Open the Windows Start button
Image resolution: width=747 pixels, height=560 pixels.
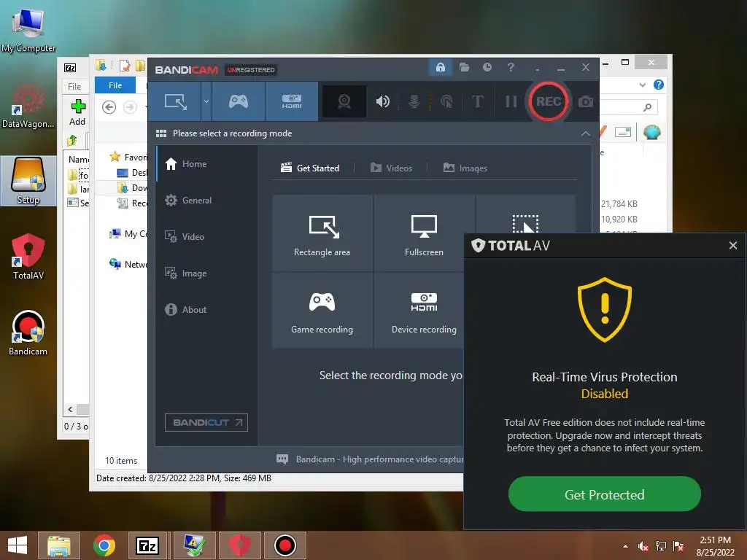pyautogui.click(x=18, y=545)
